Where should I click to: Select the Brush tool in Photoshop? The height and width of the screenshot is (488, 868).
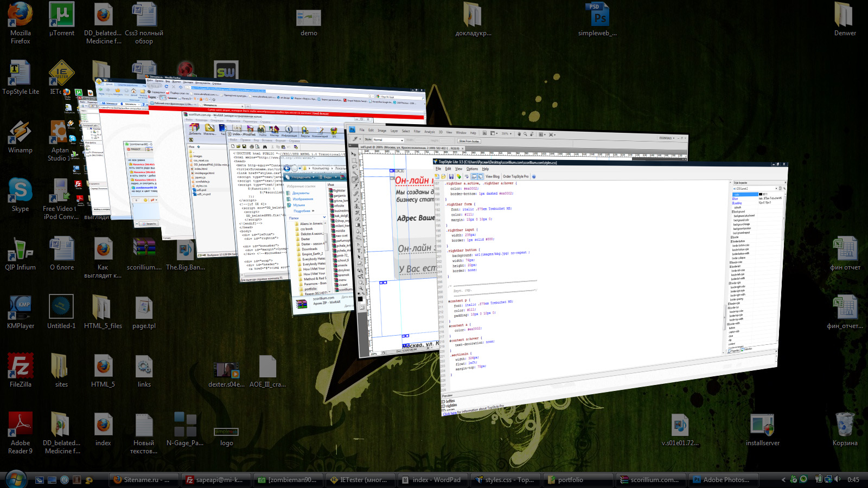pos(356,200)
